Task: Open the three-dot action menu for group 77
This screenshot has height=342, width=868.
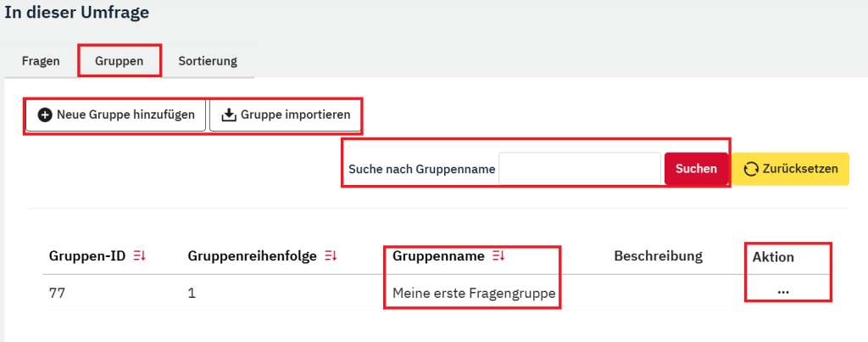Action: (x=782, y=292)
